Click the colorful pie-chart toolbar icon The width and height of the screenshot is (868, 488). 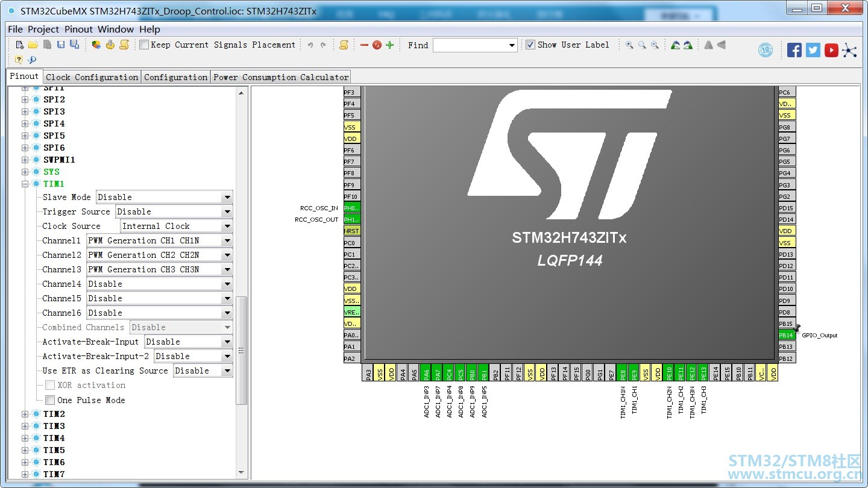(x=96, y=45)
